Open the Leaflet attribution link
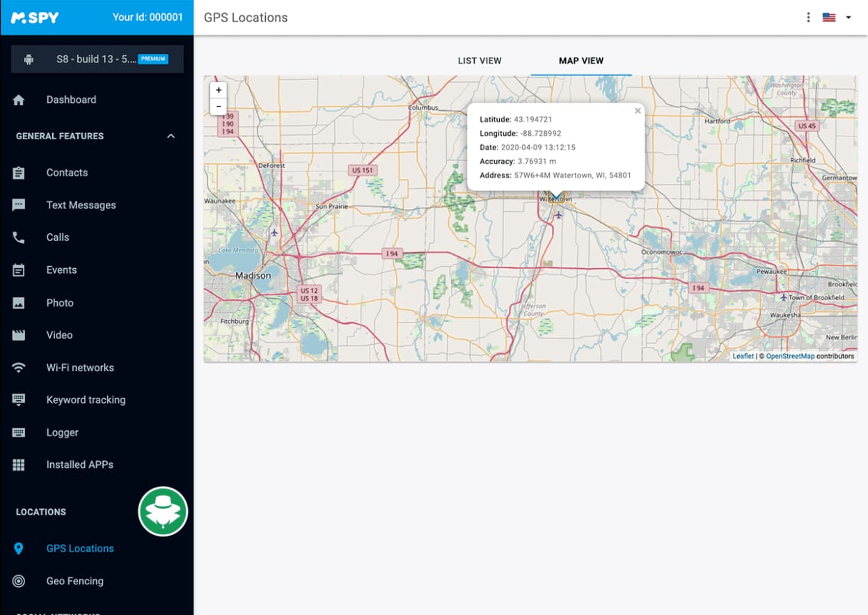 743,356
